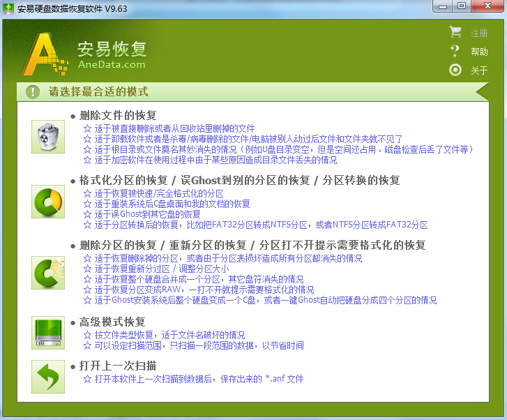Click 适于重装系统后C盘桌面 description line
The image size is (507, 420).
(167, 204)
